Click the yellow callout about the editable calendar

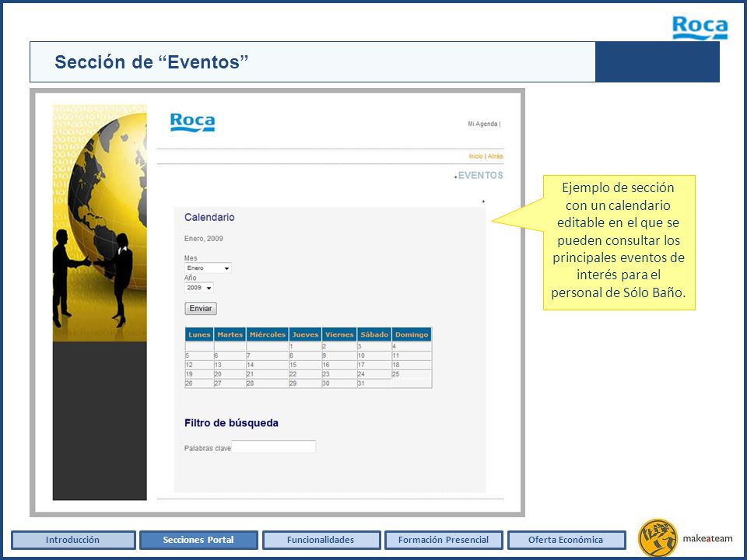(x=619, y=243)
